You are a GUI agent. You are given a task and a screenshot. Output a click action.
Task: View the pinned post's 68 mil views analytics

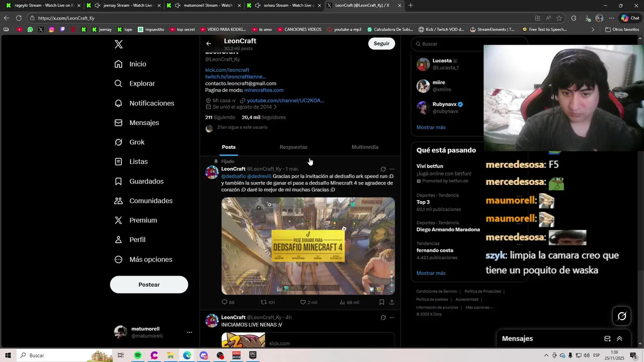tap(349, 302)
